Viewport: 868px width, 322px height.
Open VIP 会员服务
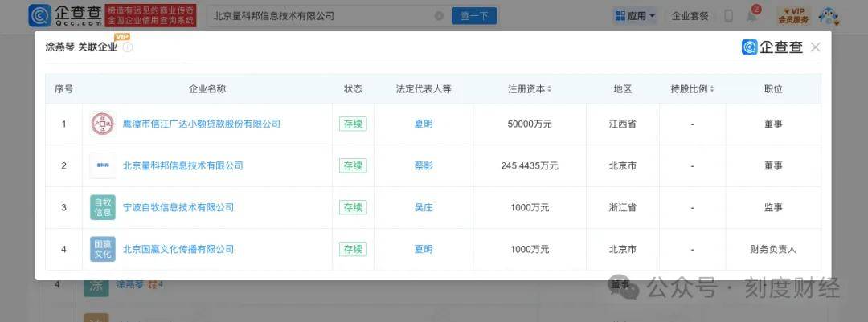click(793, 15)
